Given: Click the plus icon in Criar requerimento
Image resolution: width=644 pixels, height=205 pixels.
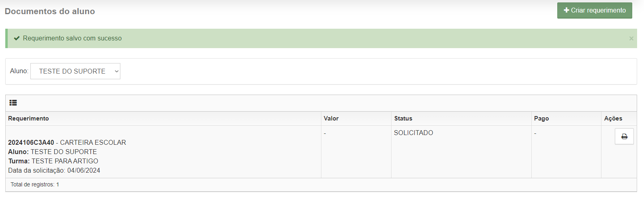Looking at the screenshot, I should click(x=566, y=10).
